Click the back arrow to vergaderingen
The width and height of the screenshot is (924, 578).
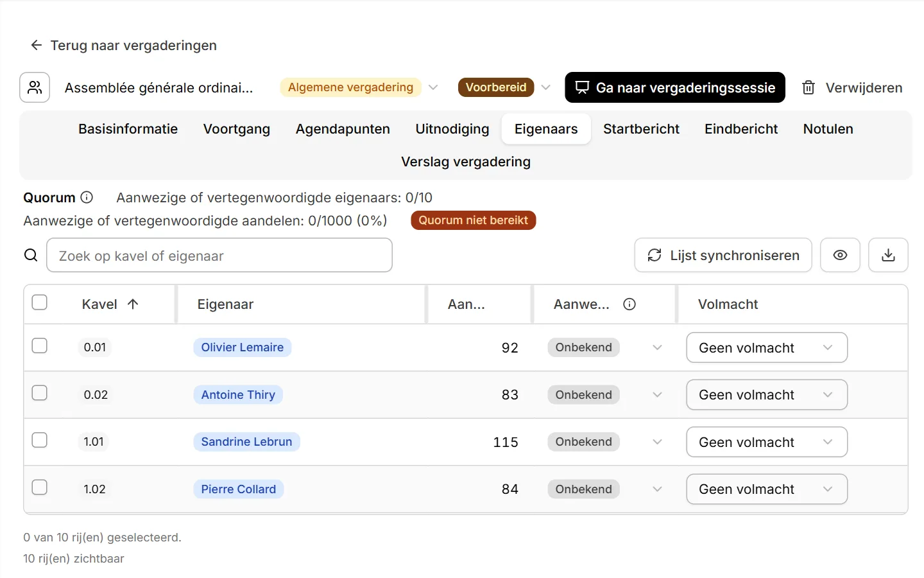pyautogui.click(x=37, y=45)
